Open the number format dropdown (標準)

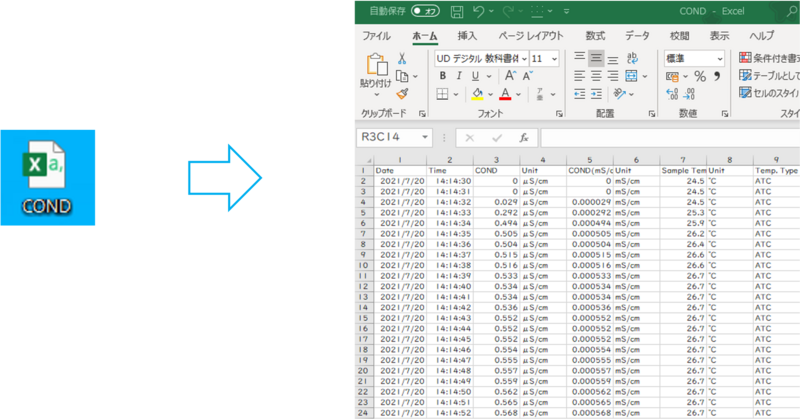[x=722, y=58]
